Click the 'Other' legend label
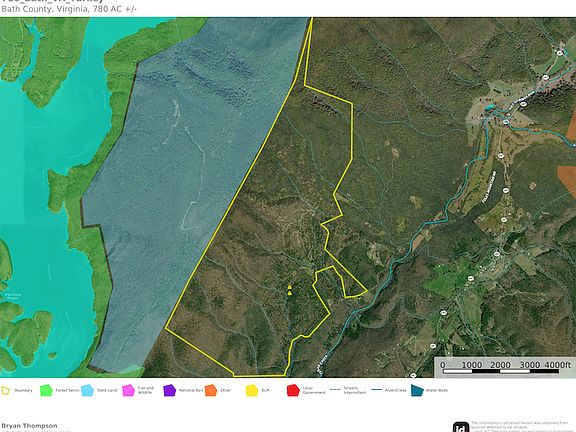Viewport: 576px width, 432px height. (x=226, y=390)
